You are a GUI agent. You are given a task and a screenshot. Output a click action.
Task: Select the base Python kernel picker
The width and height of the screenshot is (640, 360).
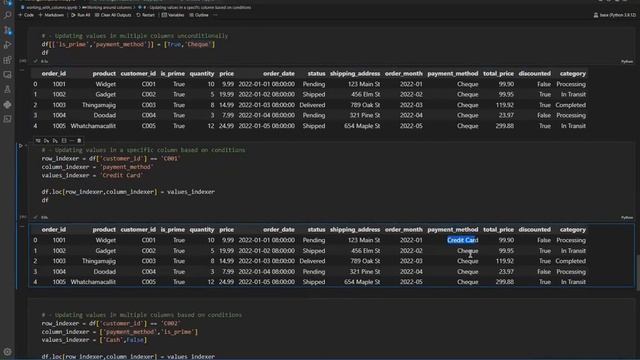click(x=614, y=15)
